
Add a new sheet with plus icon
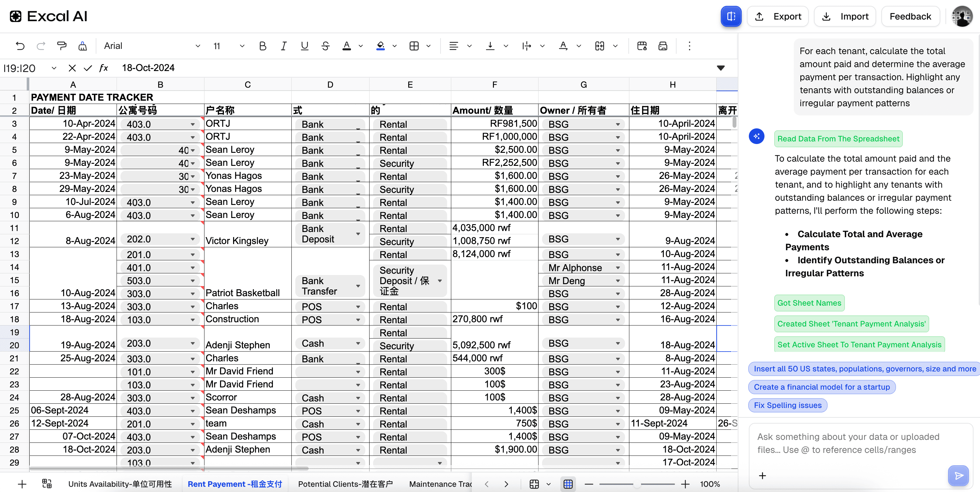(x=22, y=484)
